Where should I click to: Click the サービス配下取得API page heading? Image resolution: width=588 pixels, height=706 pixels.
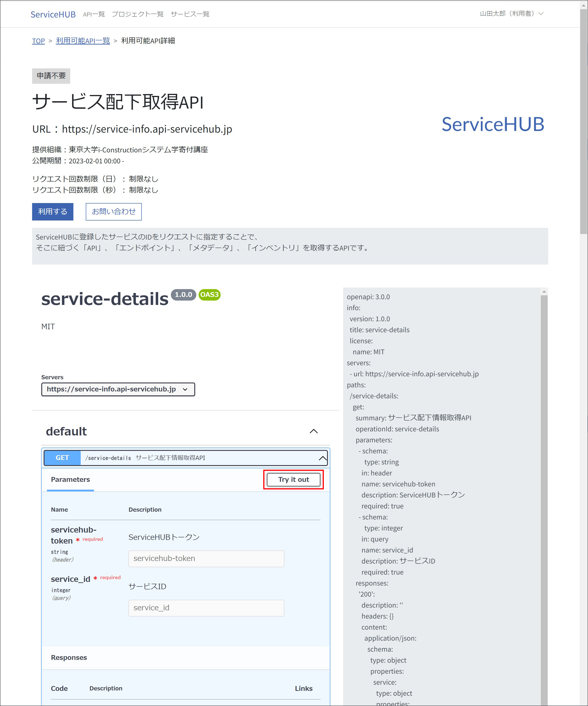[x=118, y=102]
